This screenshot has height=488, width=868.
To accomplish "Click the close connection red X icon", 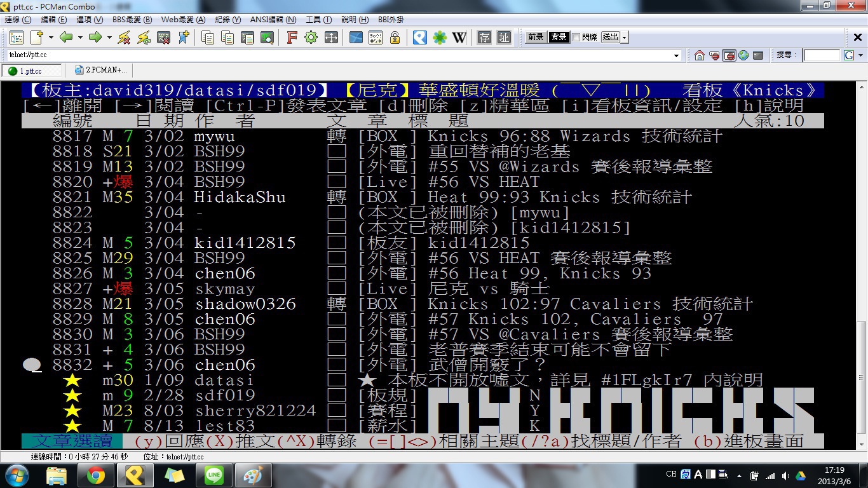I will (x=163, y=37).
